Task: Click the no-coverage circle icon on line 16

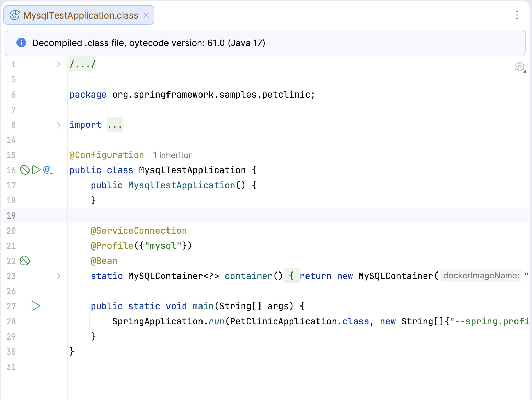Action: click(x=24, y=170)
